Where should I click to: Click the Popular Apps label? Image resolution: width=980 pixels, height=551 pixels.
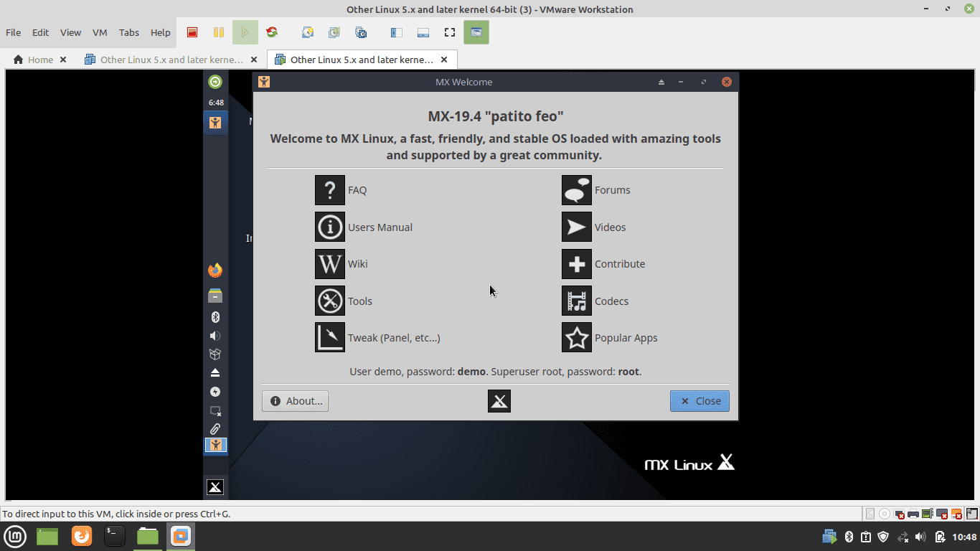626,338
